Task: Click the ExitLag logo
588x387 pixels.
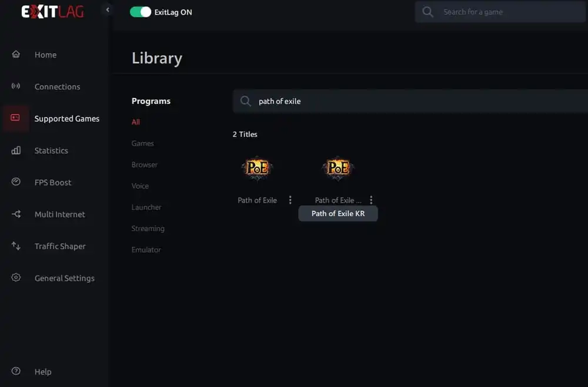Action: pos(52,12)
